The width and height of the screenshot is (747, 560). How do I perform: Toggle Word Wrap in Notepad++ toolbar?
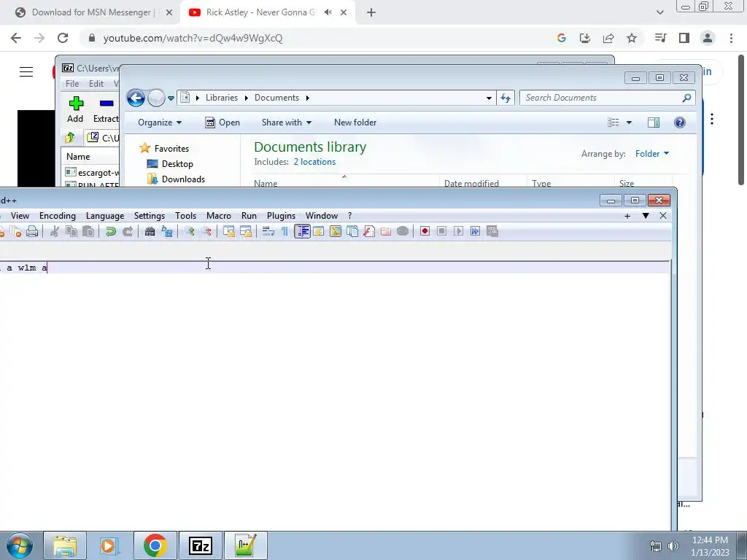pos(268,231)
